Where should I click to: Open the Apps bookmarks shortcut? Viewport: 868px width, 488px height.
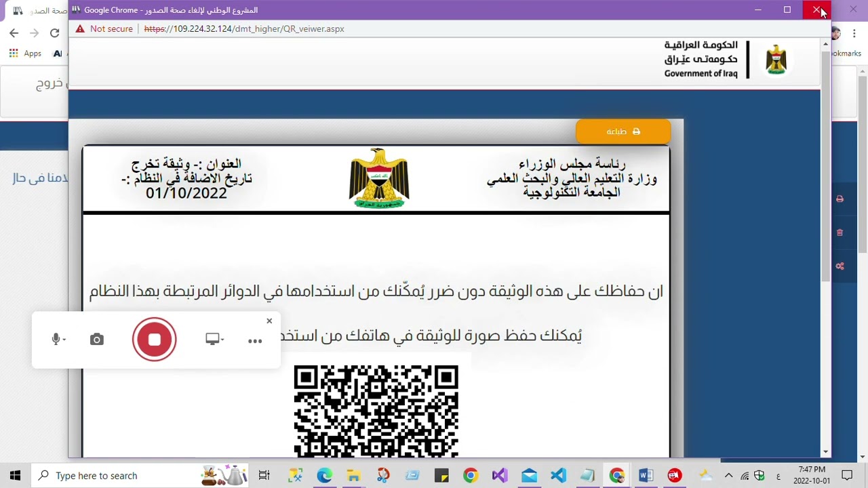click(x=25, y=54)
